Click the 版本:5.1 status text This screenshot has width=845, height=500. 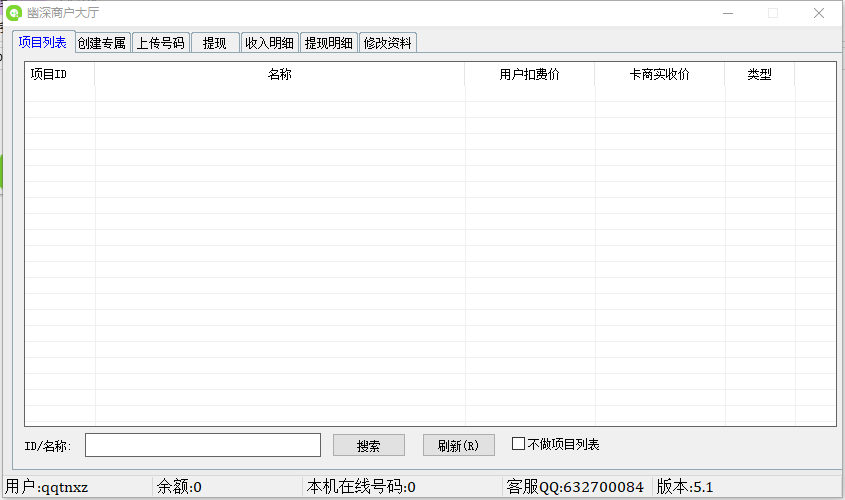point(685,487)
